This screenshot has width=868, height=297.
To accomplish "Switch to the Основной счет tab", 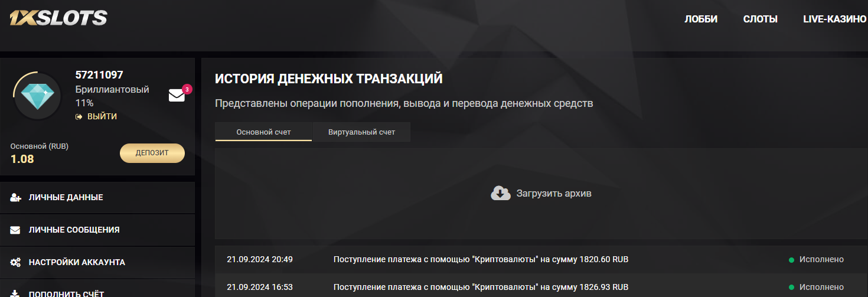I will (263, 132).
